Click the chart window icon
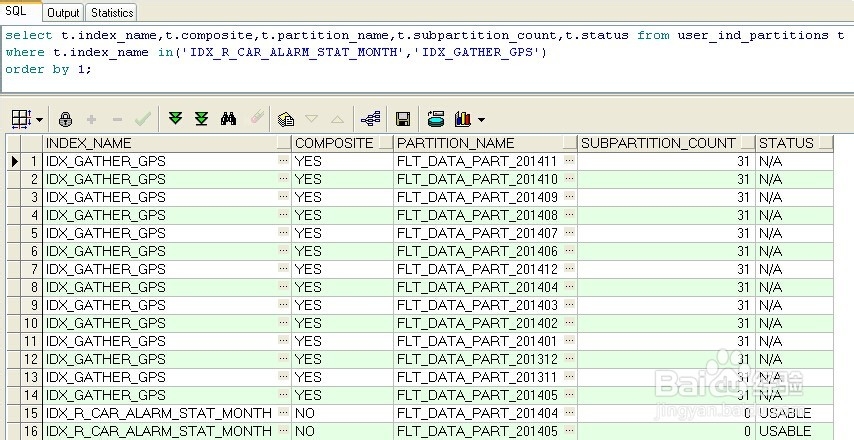 (x=461, y=119)
